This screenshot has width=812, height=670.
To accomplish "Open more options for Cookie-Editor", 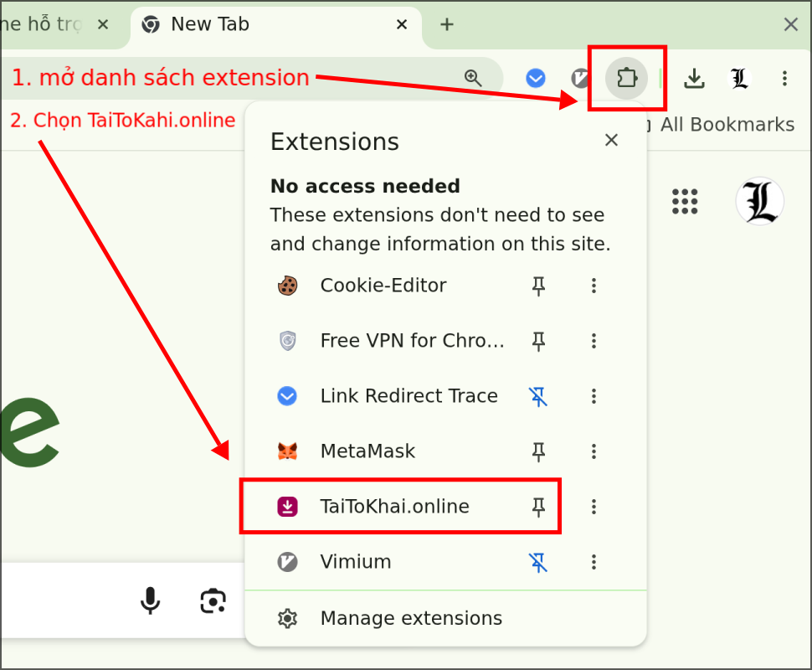I will (594, 286).
